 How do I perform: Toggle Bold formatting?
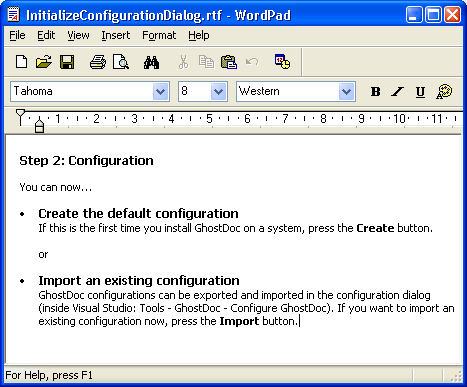pyautogui.click(x=376, y=92)
